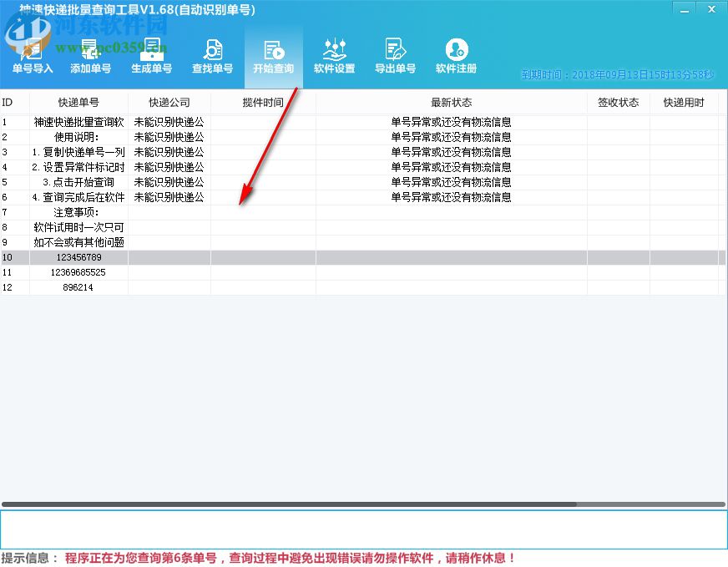Select the row with number 896214
This screenshot has height=567, width=728.
(363, 287)
